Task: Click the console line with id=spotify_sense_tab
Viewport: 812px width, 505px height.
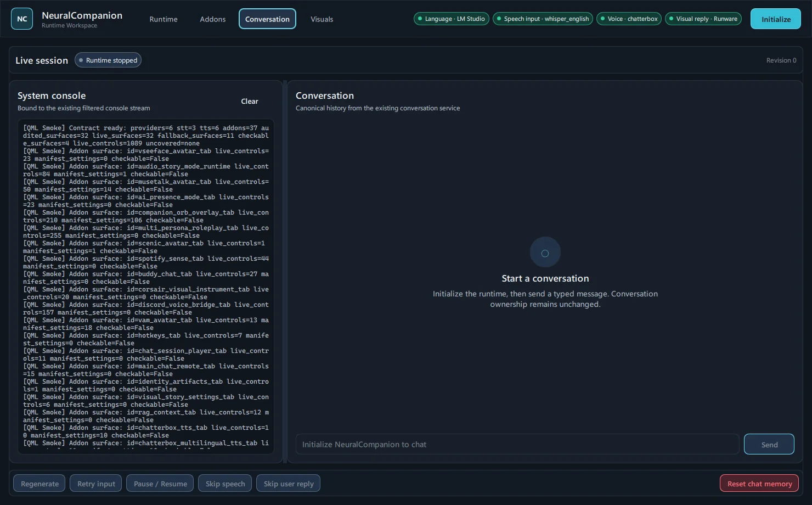Action: (146, 262)
